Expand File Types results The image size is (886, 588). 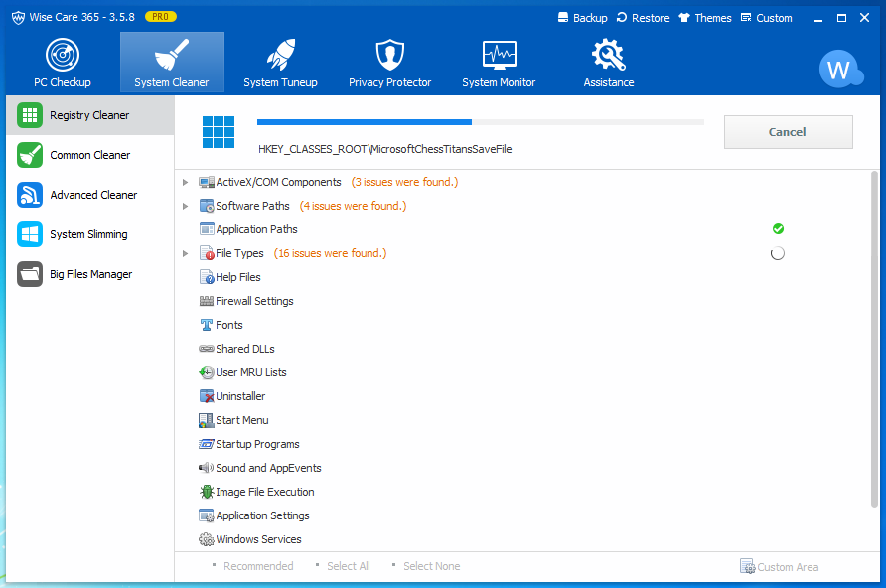185,253
